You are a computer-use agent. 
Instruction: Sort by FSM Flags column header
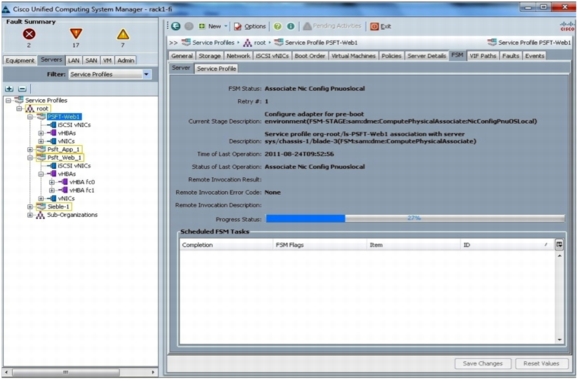coord(320,245)
